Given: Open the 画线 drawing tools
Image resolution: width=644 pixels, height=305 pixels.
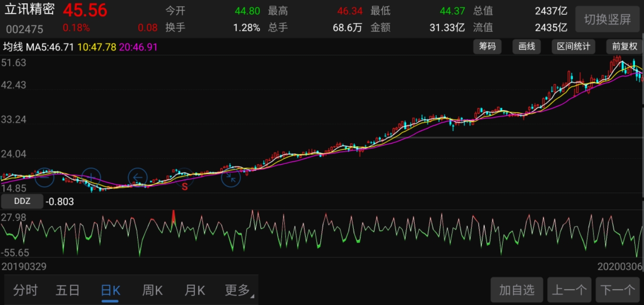Looking at the screenshot, I should tap(526, 47).
